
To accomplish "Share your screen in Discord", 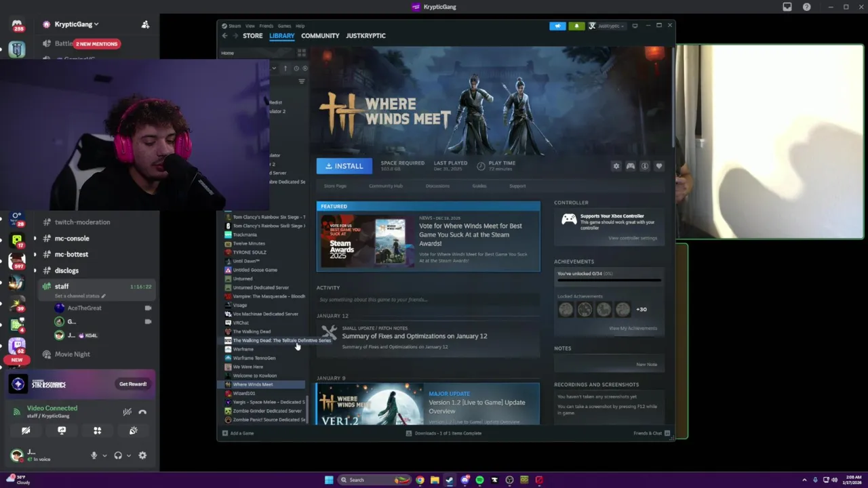I will click(62, 430).
